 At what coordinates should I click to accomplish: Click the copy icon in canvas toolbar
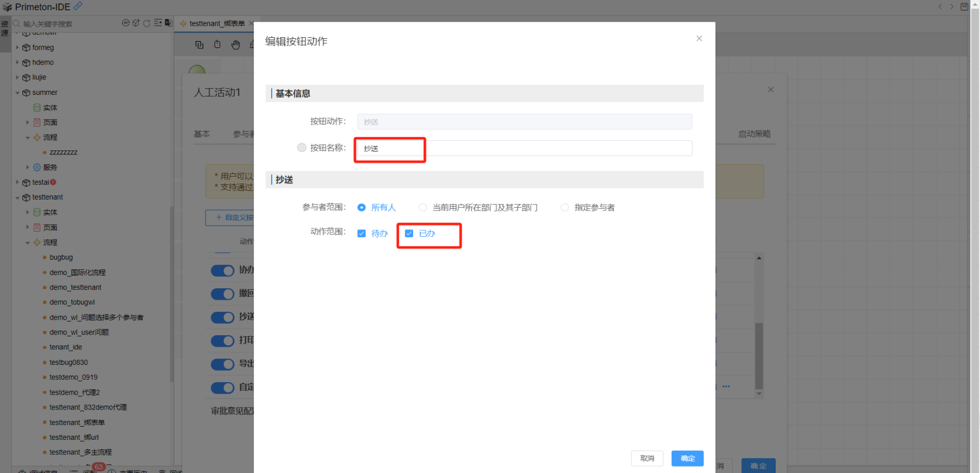coord(199,45)
